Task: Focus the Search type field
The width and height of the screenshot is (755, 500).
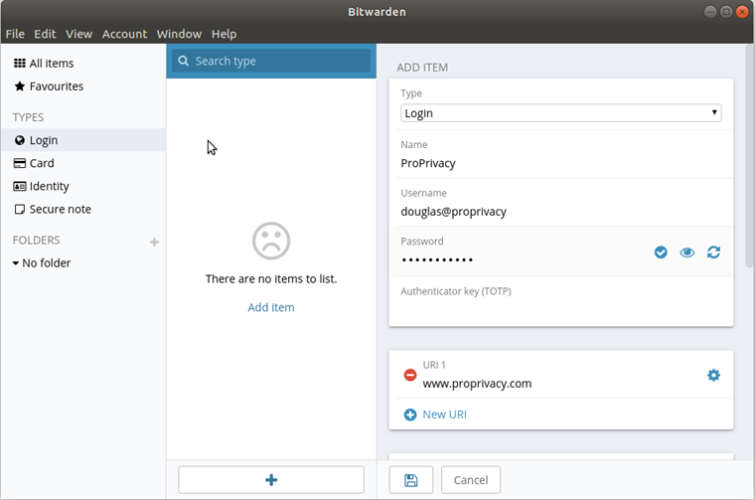Action: tap(271, 61)
